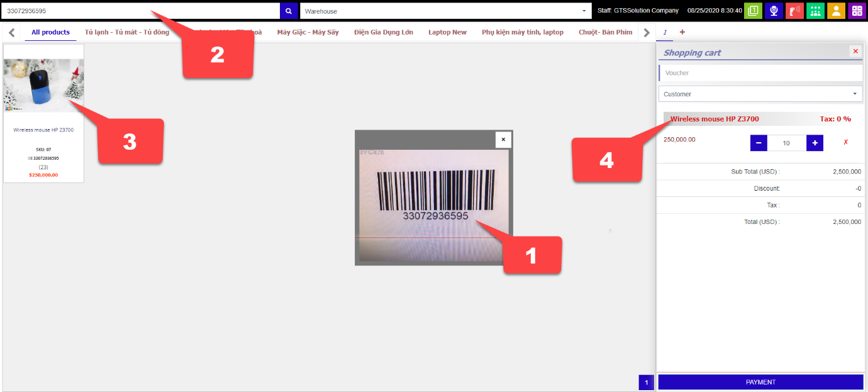Open the Customer dropdown
Image resolution: width=868 pixels, height=392 pixels.
click(760, 94)
